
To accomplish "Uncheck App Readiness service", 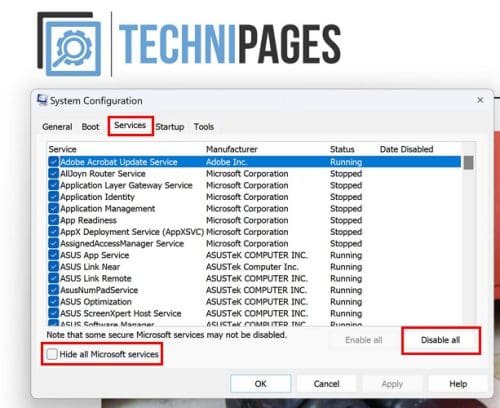I will tap(53, 220).
